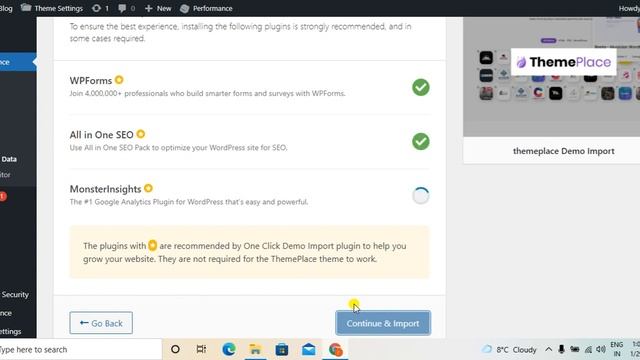640x360 pixels.
Task: Click the 8°C Cloudy weather widget
Action: (509, 349)
